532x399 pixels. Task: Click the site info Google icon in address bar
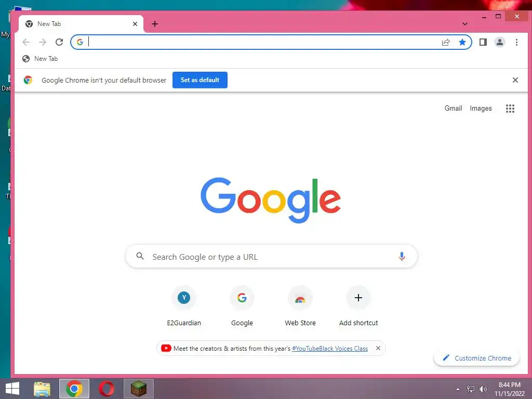pyautogui.click(x=80, y=42)
